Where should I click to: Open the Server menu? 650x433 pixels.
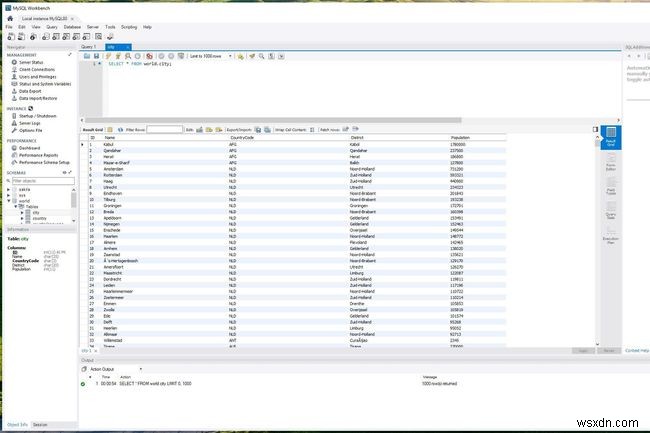(x=93, y=27)
